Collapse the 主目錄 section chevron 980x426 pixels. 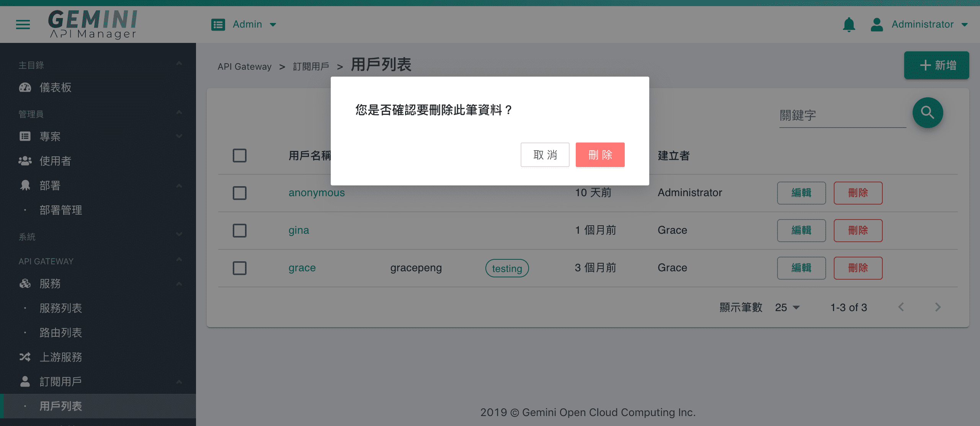tap(179, 64)
